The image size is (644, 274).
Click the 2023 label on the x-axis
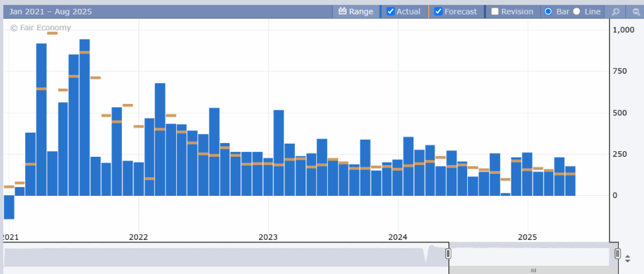(x=268, y=237)
